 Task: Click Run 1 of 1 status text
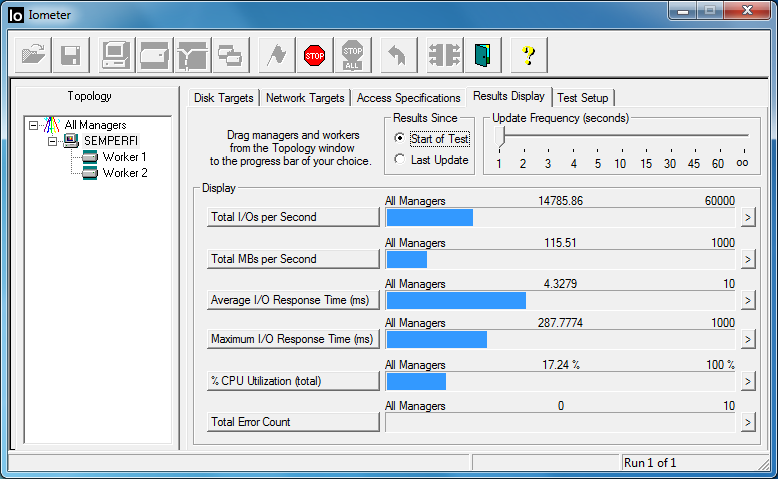coord(650,463)
